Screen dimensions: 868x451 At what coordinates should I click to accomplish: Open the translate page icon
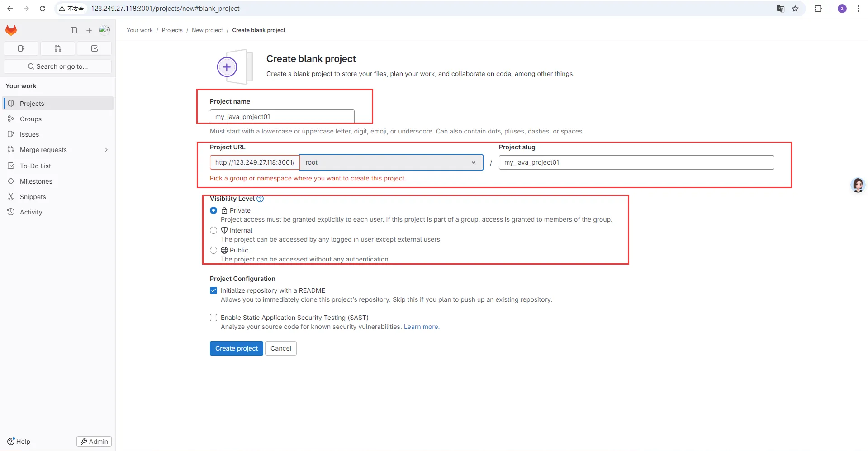coord(781,9)
